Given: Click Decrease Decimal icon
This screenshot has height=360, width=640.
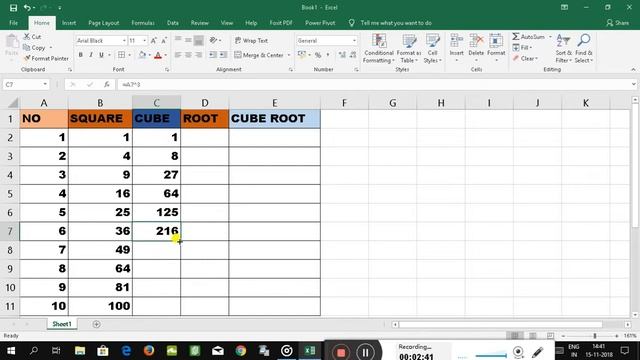Looking at the screenshot, I should pyautogui.click(x=353, y=55).
